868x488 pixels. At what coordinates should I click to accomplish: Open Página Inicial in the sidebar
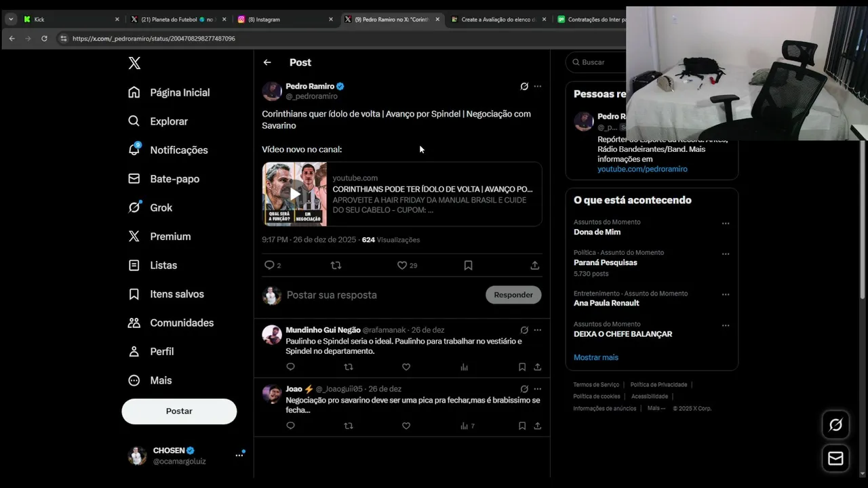click(170, 92)
